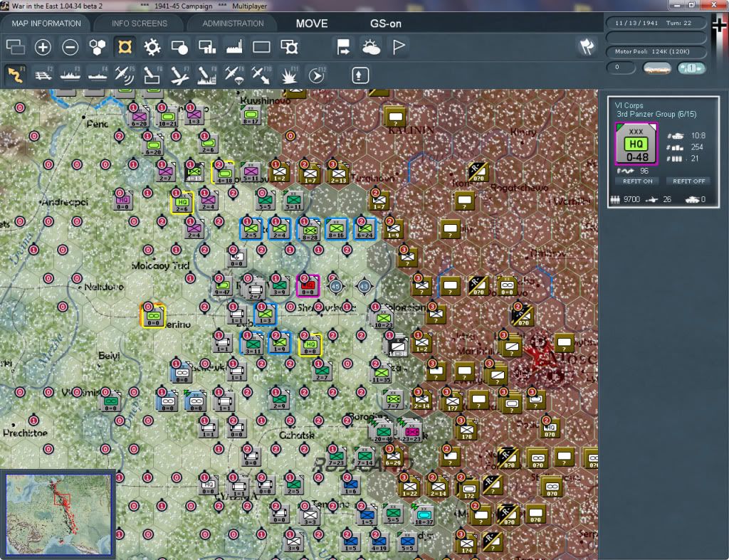Open the MAP INFORMATION tab
729x560 pixels.
point(46,23)
